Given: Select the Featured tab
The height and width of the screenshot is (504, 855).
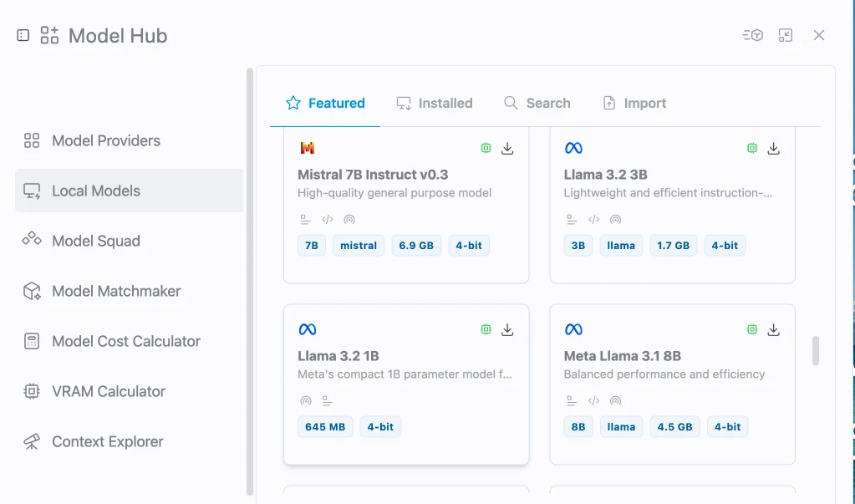Looking at the screenshot, I should (x=325, y=103).
